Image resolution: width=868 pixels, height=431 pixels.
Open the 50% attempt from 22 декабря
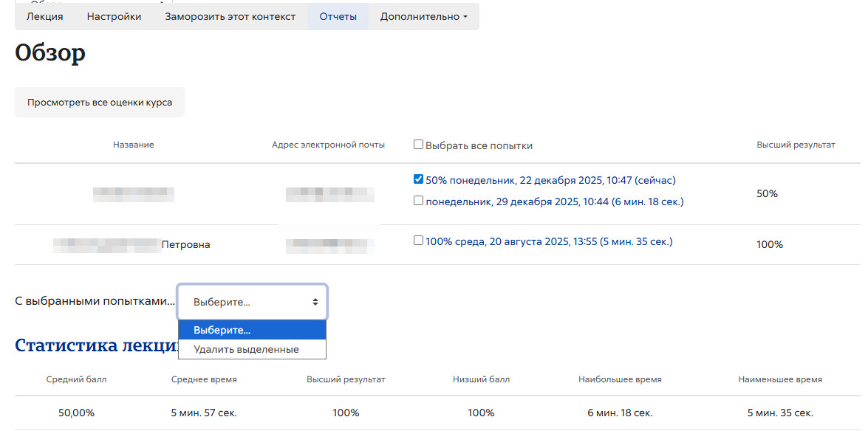pos(550,180)
